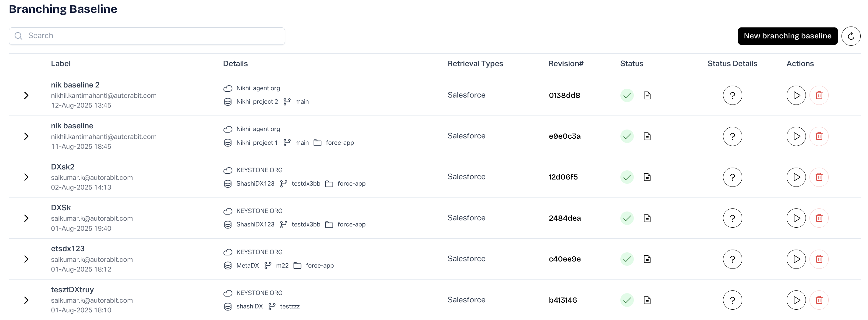
Task: Click the refresh icon beside New branching baseline
Action: tap(850, 36)
